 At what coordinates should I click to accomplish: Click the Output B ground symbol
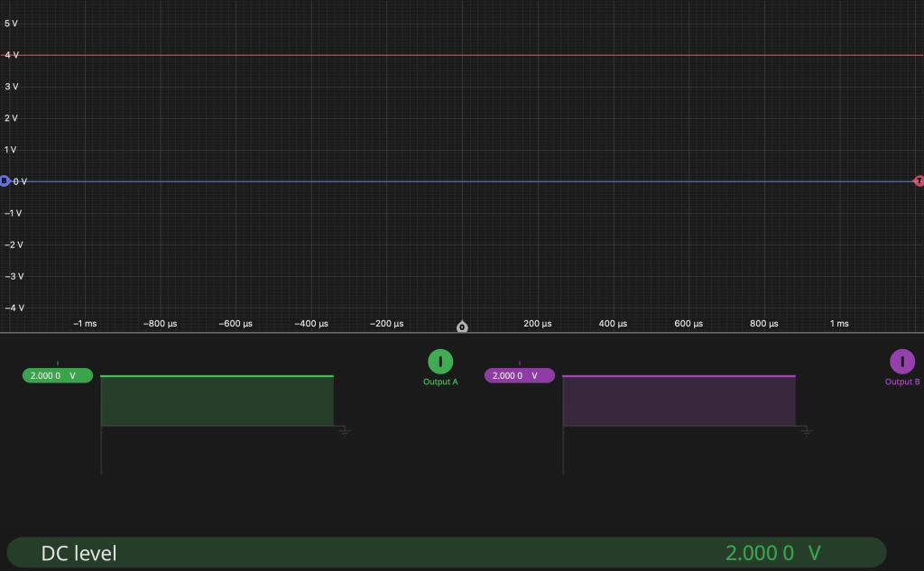point(807,432)
